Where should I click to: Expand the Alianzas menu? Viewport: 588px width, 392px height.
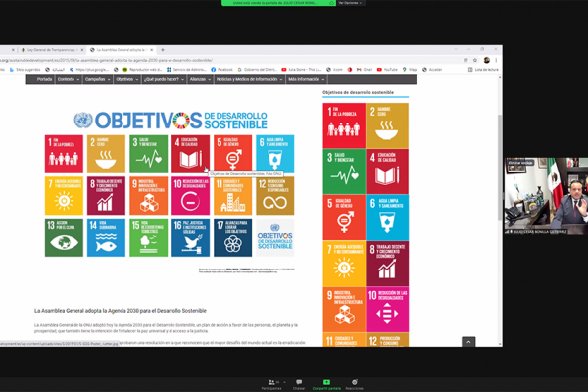[x=200, y=79]
